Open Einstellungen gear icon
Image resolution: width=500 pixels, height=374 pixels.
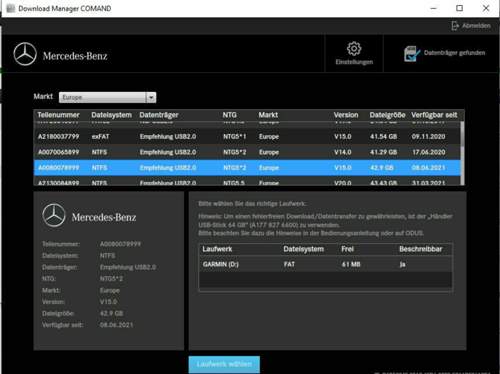point(354,49)
